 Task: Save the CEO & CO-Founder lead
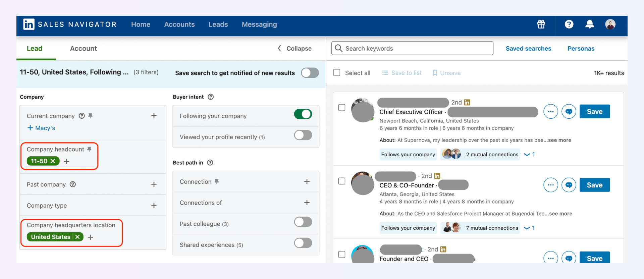pos(595,185)
